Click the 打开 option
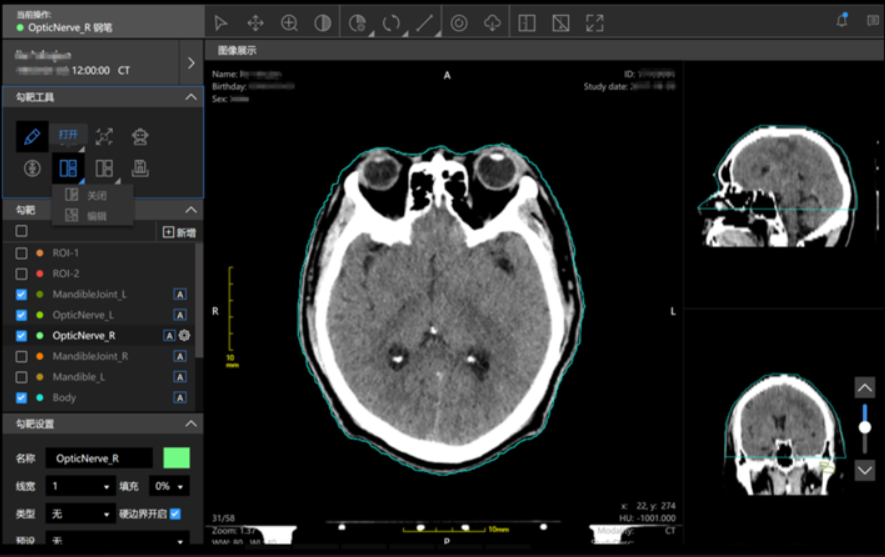Viewport: 885px width, 557px height. click(68, 135)
